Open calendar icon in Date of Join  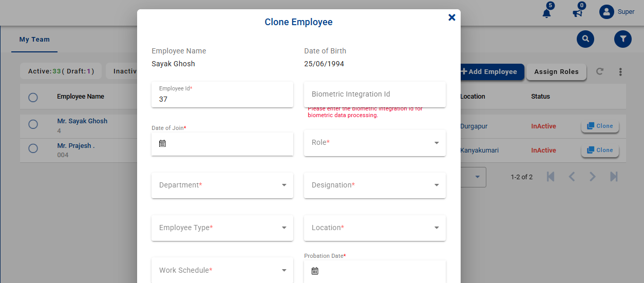(x=162, y=144)
